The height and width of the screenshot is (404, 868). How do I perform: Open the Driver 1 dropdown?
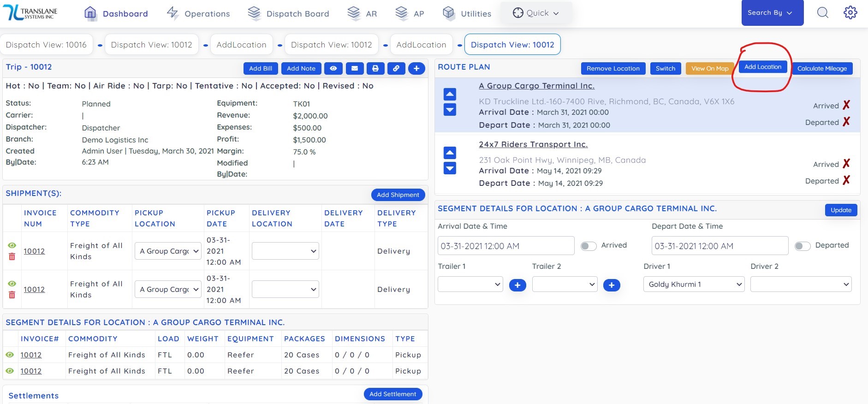(x=694, y=284)
